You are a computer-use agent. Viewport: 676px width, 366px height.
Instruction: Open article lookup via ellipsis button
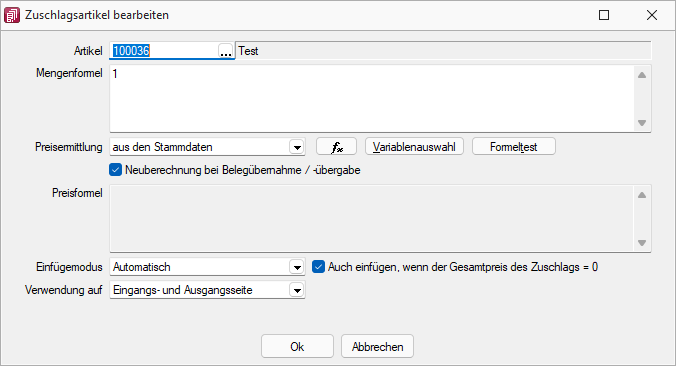tap(226, 51)
